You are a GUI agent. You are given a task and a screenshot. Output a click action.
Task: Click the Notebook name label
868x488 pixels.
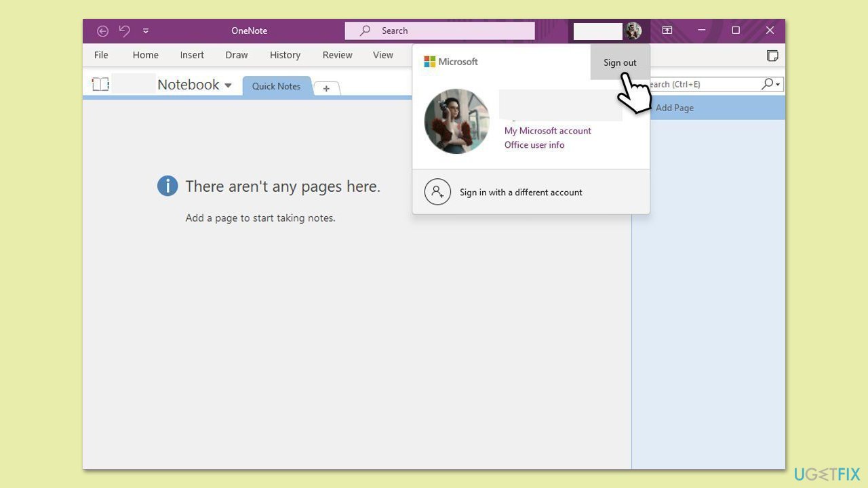click(189, 85)
